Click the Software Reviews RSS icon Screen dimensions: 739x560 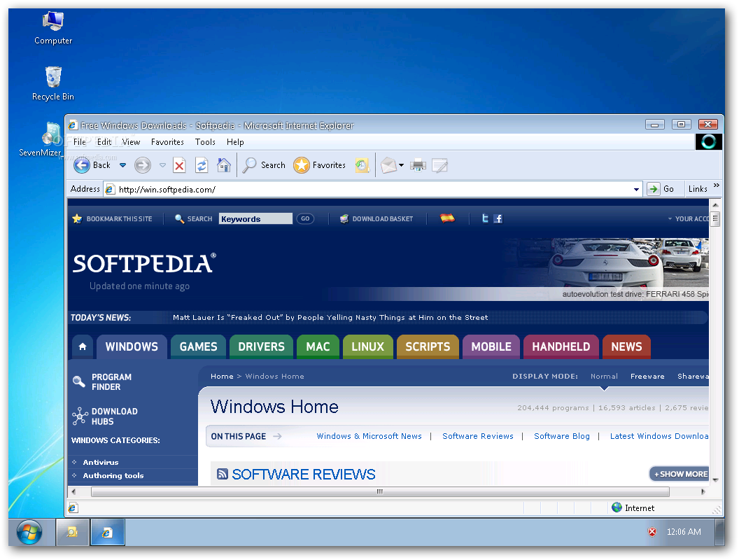tap(223, 474)
